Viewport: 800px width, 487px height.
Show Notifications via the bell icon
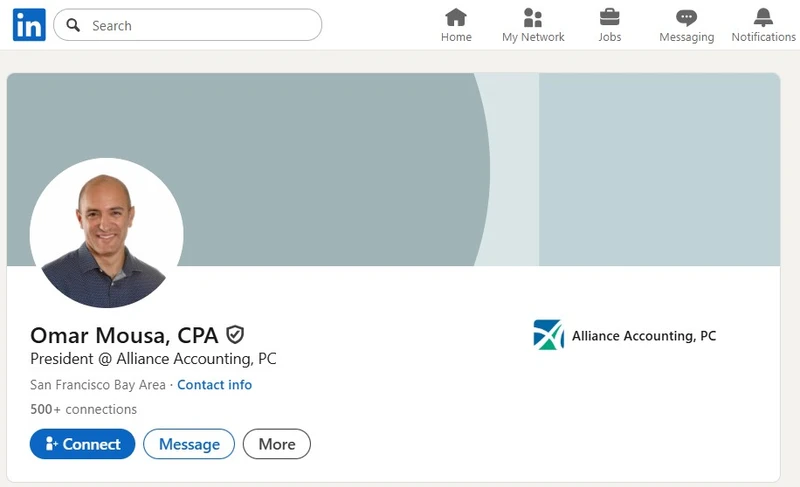point(763,25)
